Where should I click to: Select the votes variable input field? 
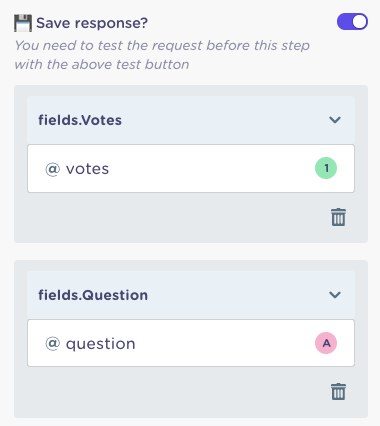[191, 168]
